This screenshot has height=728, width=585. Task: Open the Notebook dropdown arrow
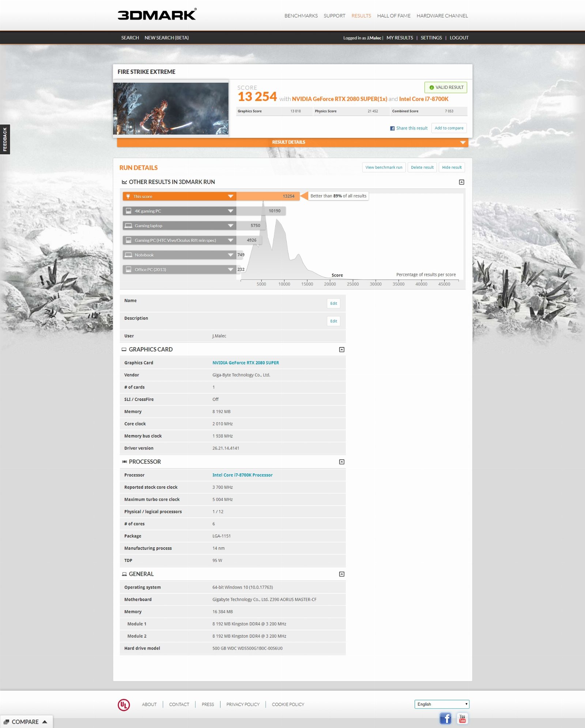(x=230, y=255)
